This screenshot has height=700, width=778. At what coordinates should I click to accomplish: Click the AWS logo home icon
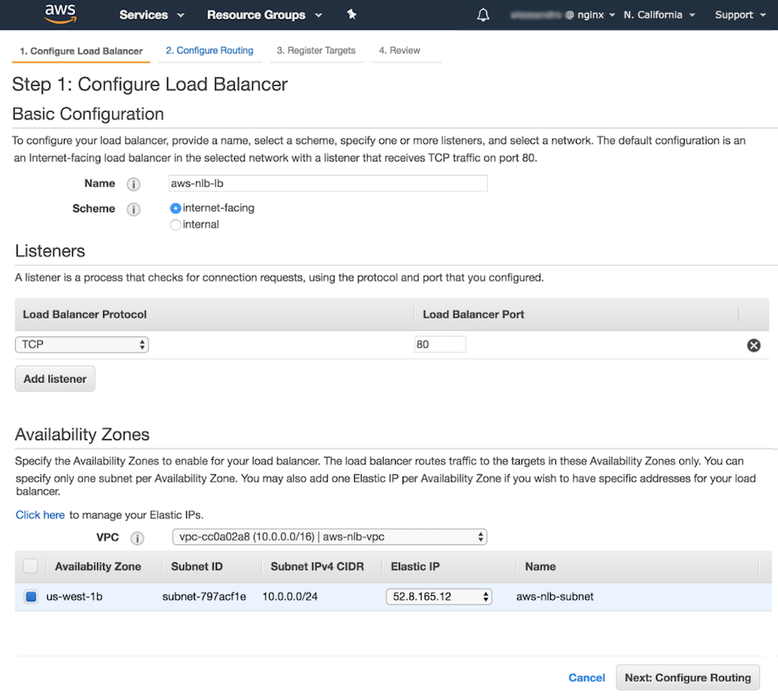[x=60, y=14]
